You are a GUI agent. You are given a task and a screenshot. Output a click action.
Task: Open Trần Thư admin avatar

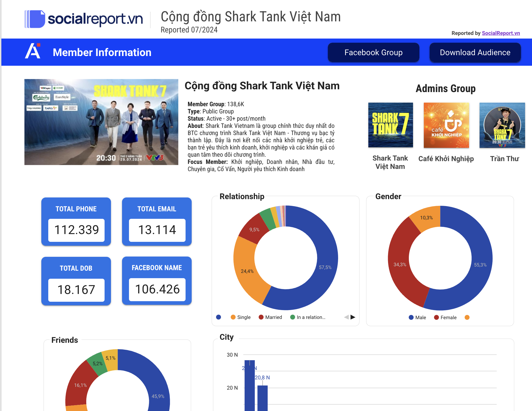pyautogui.click(x=502, y=125)
